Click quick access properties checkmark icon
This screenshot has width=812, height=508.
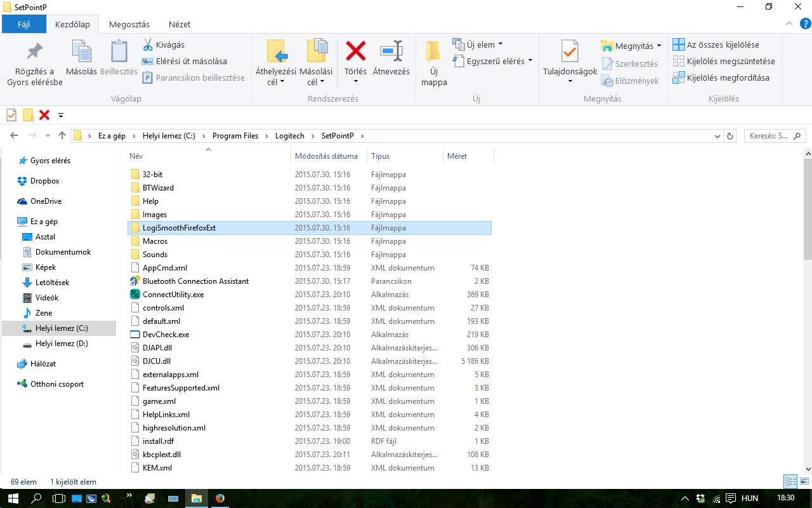11,114
